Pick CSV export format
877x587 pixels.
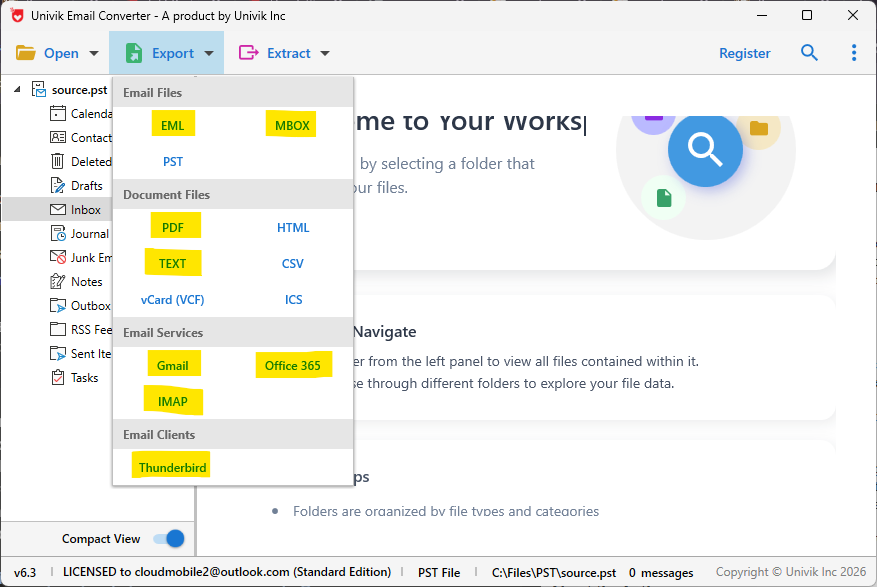(293, 263)
